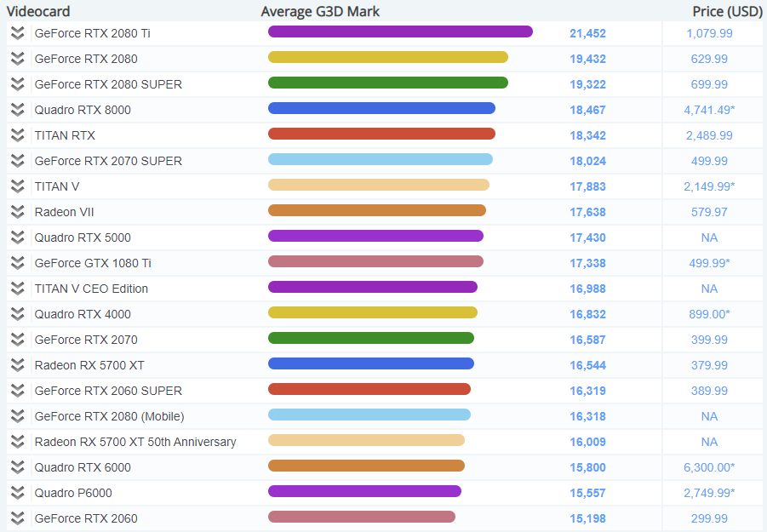This screenshot has height=532, width=767.
Task: Click the GeForce RTX 2080 SUPER green bar
Action: pyautogui.click(x=388, y=83)
